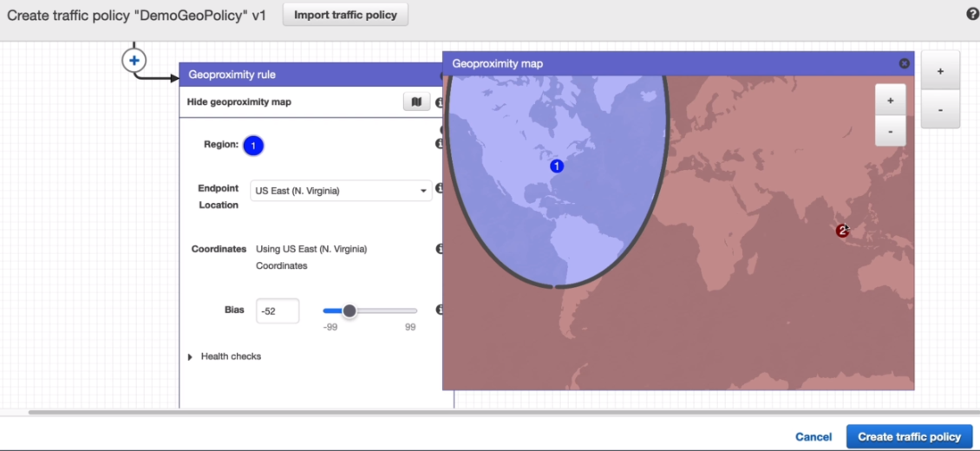Click the circular plus add-node icon
This screenshot has height=451, width=980.
[x=134, y=61]
